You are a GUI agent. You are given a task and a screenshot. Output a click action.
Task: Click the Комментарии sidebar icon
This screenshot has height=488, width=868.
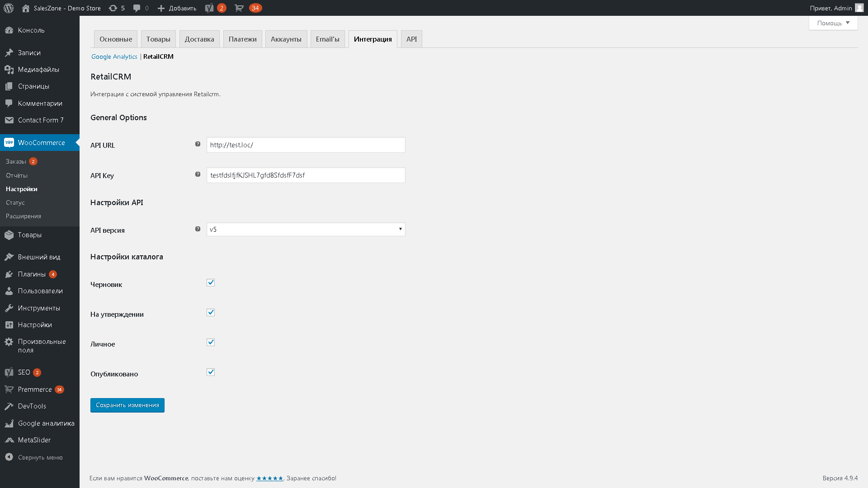9,103
